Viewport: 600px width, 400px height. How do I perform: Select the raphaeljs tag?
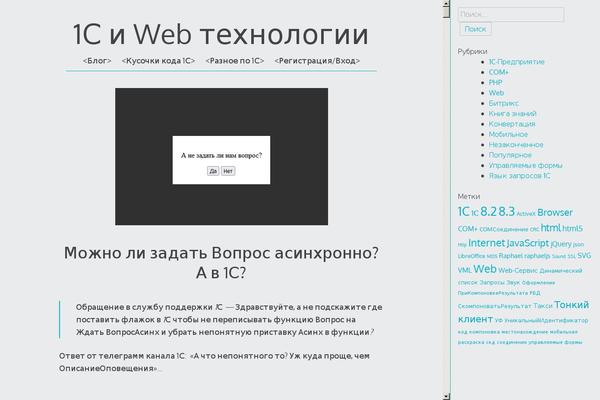pos(537,256)
